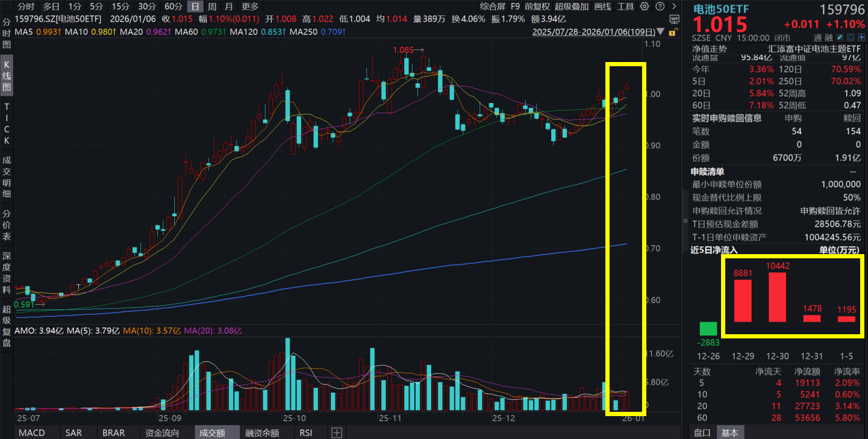Add to watchlist via the blue plus icon
The image size is (868, 439).
tap(861, 37)
